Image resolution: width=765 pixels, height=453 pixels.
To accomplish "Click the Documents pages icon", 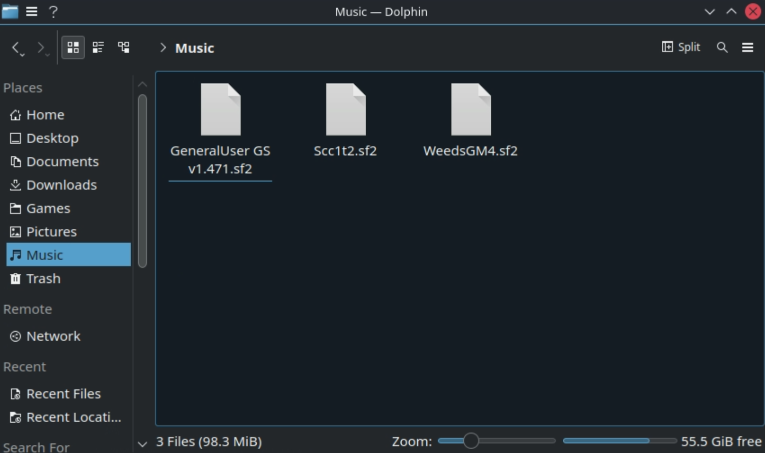I will (x=16, y=161).
